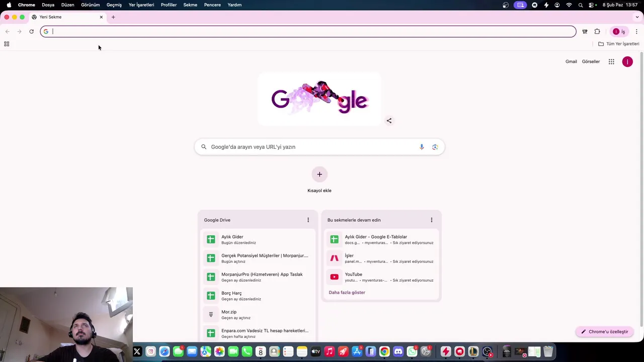Open Instagram in the Dock
Screen dimensions: 644x362
[x=150, y=351]
